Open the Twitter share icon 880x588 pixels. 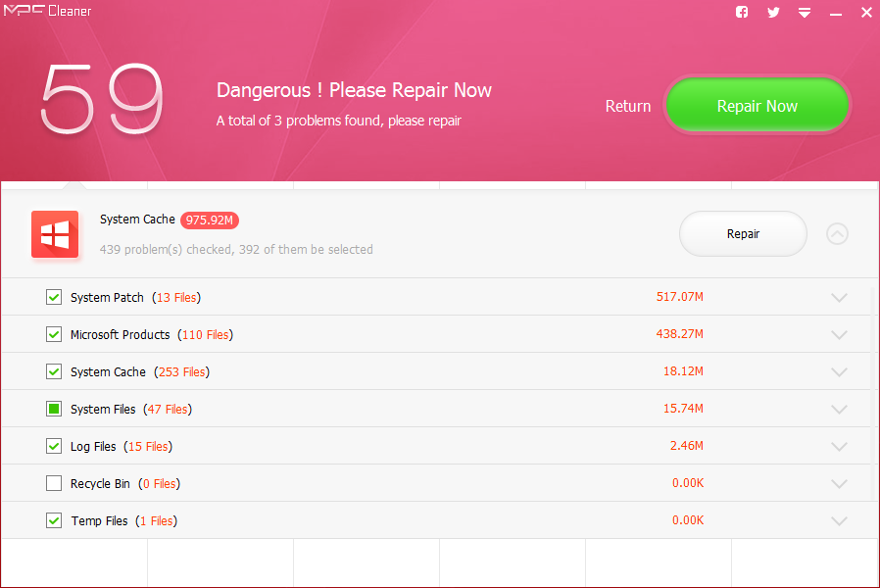[773, 13]
